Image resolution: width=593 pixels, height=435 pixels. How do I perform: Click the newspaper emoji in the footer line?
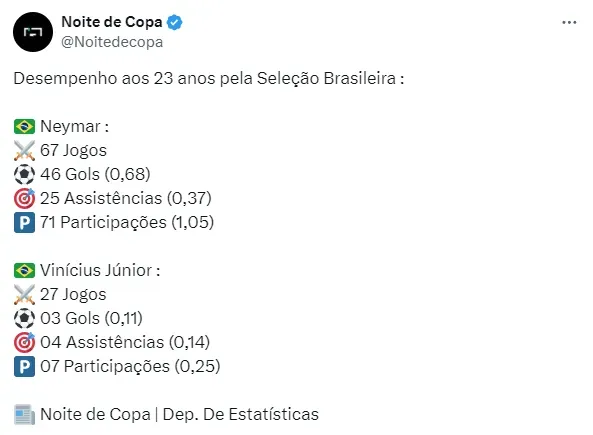[24, 415]
